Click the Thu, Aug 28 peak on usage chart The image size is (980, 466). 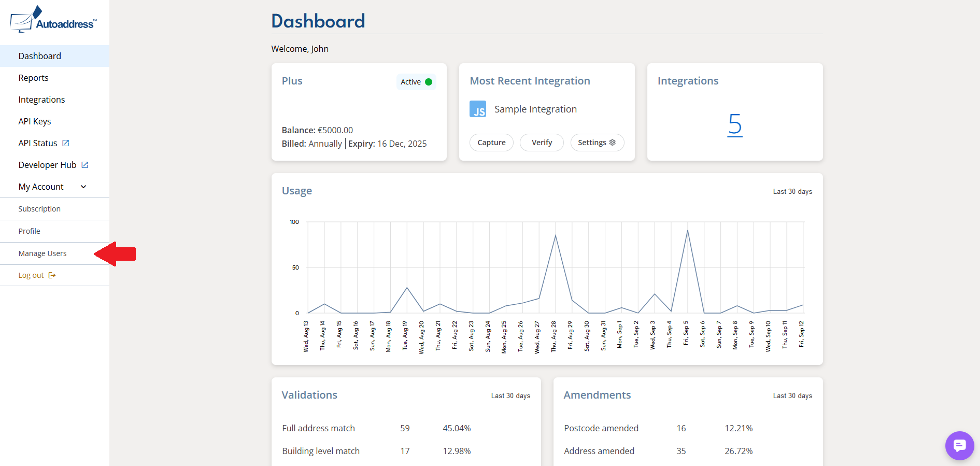click(x=555, y=235)
